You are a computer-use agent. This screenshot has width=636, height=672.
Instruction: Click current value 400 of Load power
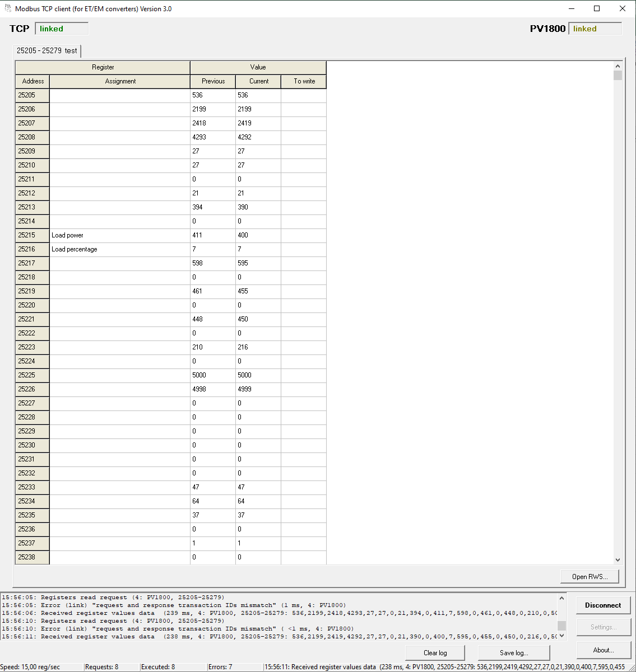pos(258,235)
